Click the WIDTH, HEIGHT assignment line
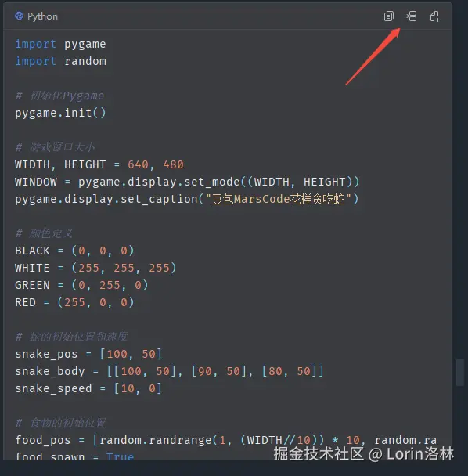 [99, 164]
